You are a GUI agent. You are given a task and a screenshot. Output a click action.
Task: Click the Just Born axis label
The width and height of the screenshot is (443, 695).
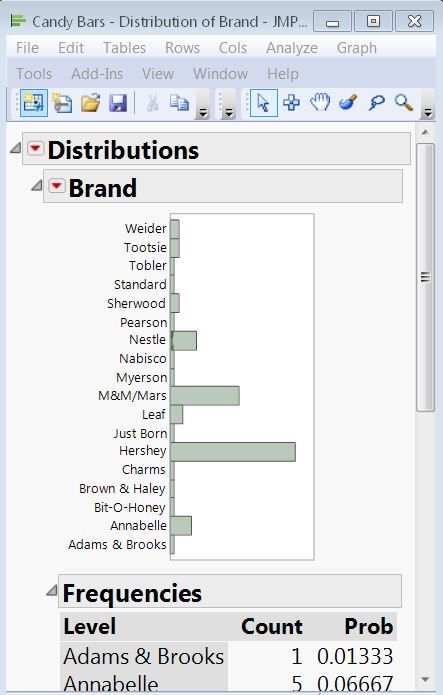140,433
